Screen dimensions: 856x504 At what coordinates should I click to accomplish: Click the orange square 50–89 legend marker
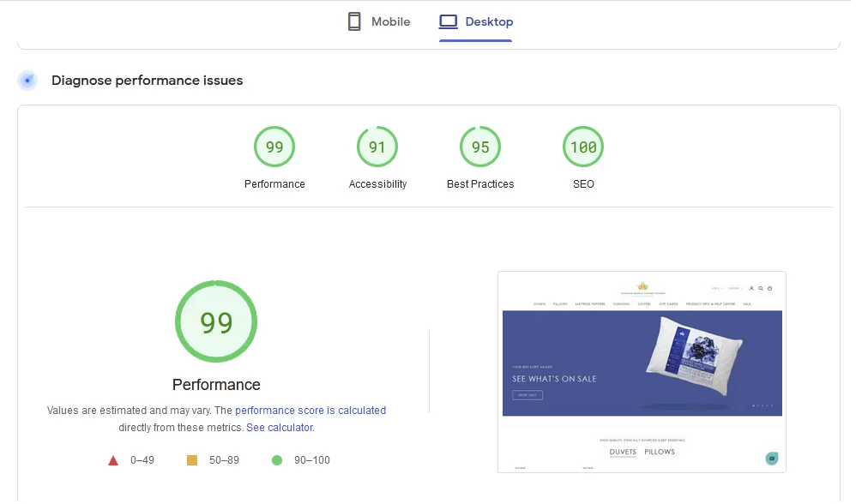pyautogui.click(x=192, y=460)
